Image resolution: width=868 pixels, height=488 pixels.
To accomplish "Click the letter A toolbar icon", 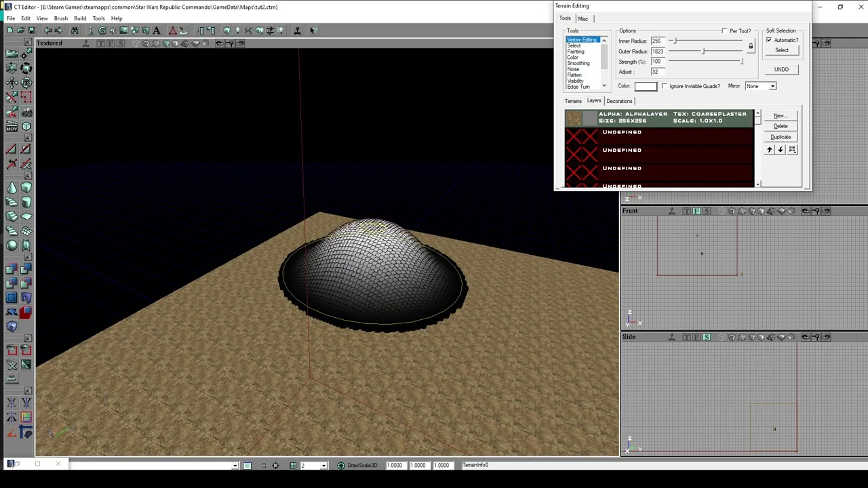I will (157, 30).
